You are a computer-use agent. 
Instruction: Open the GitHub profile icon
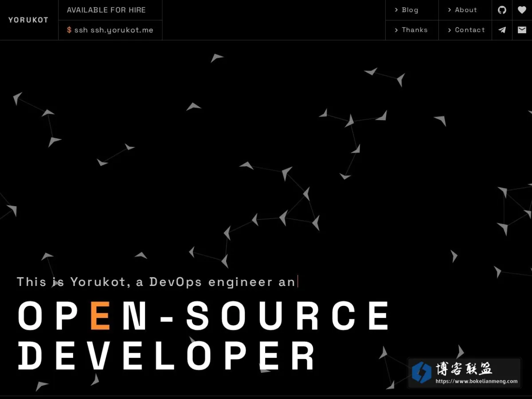[x=502, y=10]
